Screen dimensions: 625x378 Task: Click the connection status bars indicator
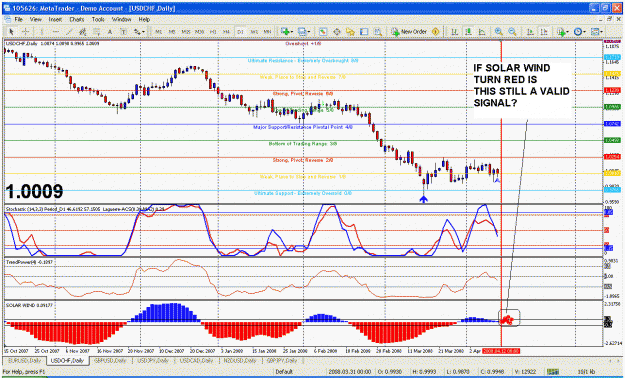click(x=552, y=372)
